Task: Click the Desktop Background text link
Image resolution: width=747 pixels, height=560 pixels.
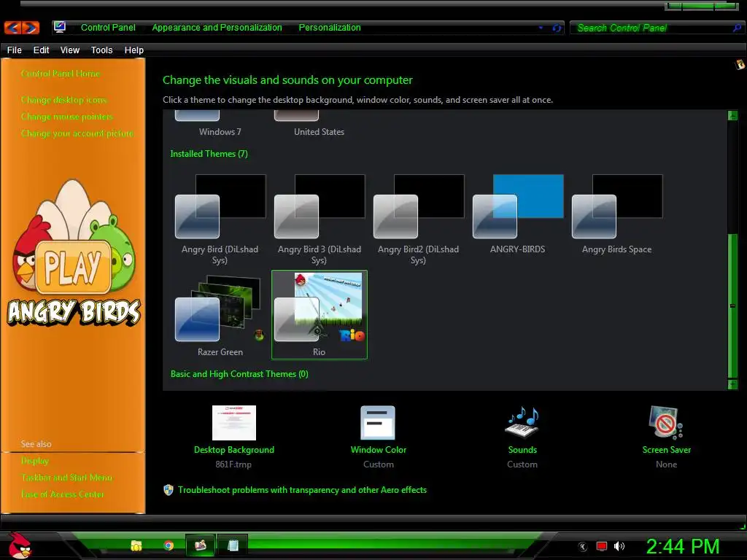Action: (x=234, y=449)
